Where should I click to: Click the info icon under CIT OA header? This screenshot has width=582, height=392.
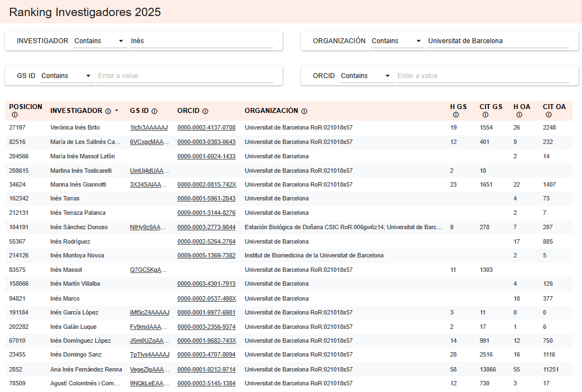coord(548,115)
